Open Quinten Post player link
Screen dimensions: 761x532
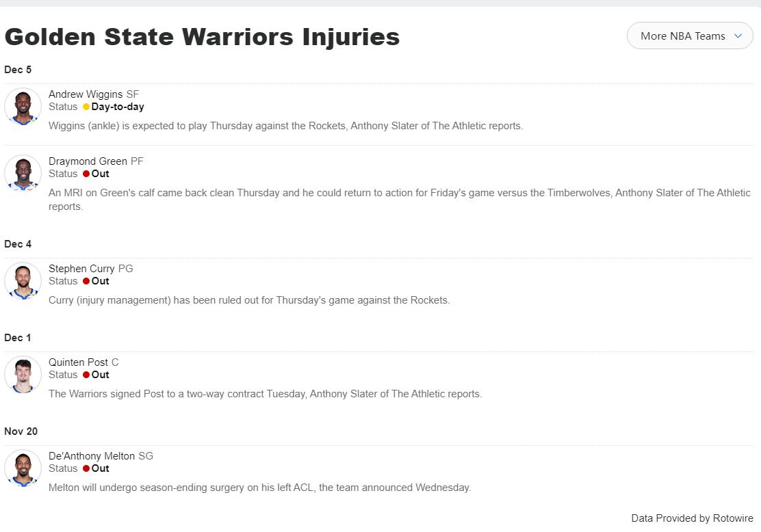click(78, 362)
